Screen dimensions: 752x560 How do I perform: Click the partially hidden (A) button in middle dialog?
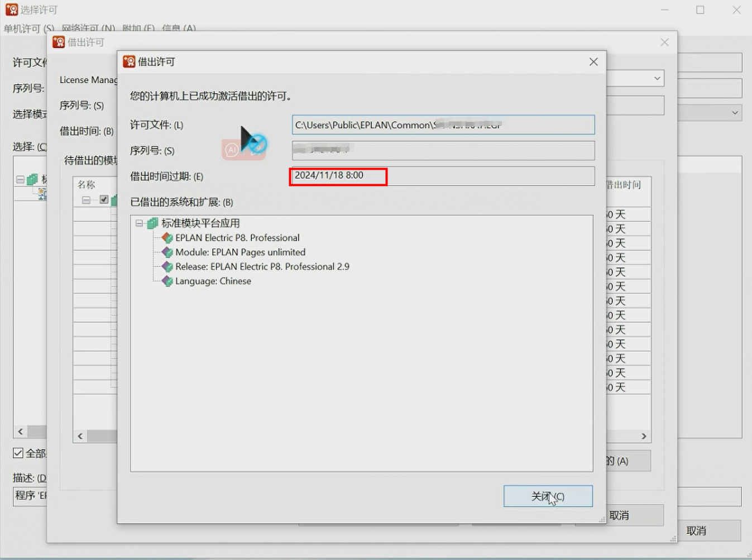[628, 461]
